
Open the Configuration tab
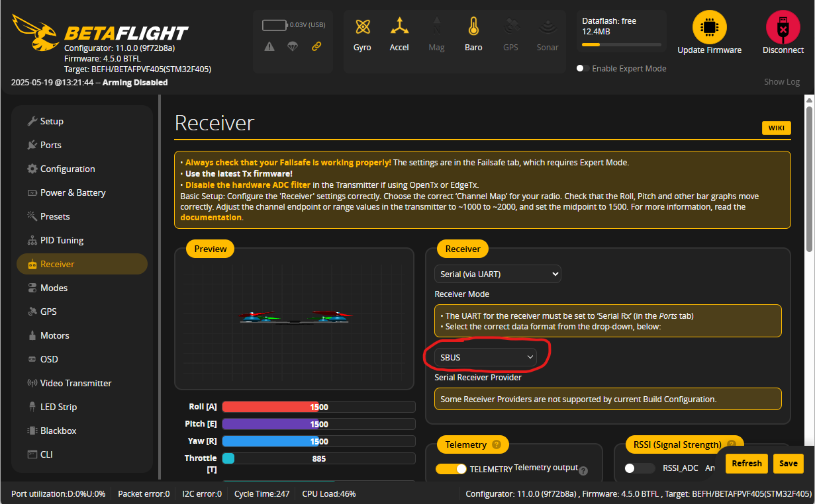click(82, 169)
